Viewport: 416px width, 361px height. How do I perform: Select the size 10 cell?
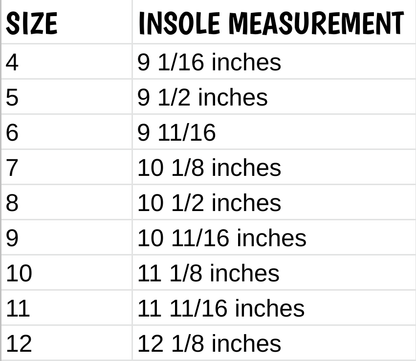[x=67, y=273]
